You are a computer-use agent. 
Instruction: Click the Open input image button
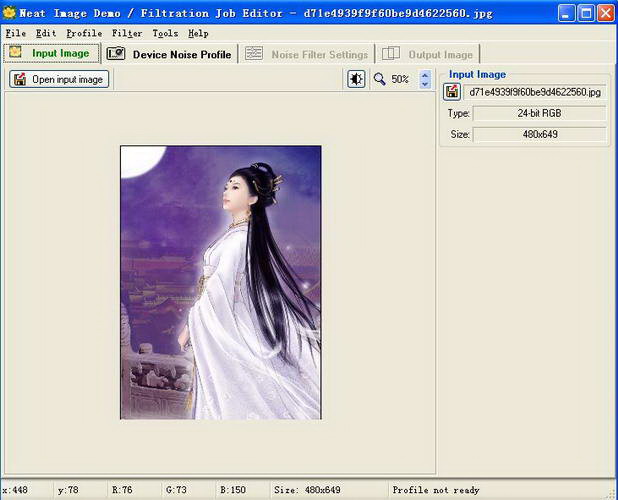tap(59, 79)
